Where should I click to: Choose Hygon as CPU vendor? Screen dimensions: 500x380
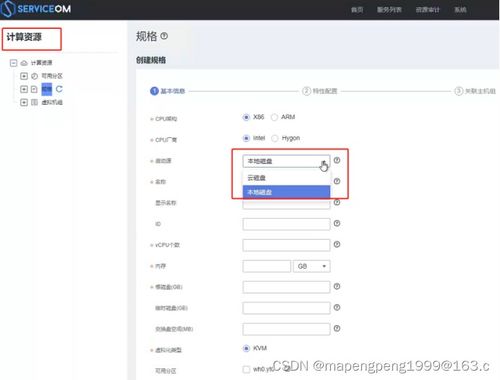click(x=274, y=138)
